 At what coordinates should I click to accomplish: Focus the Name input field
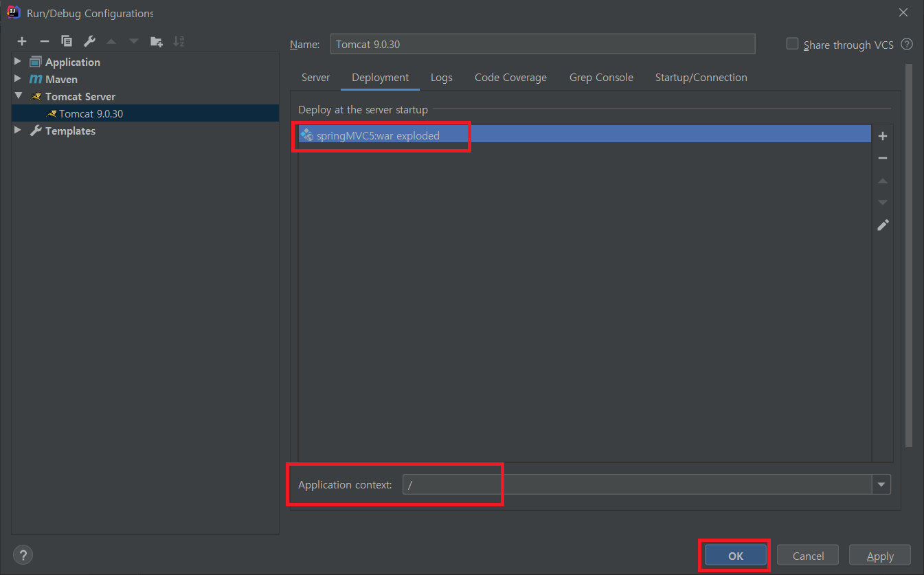(543, 44)
